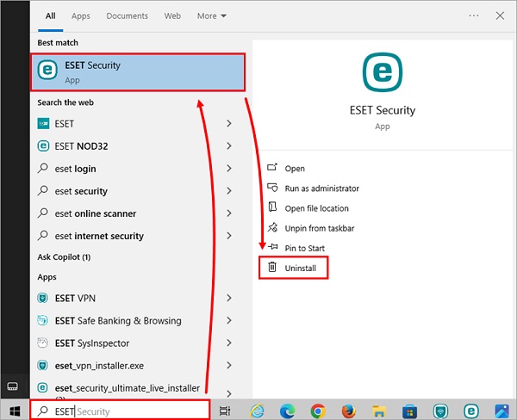This screenshot has width=517, height=420.
Task: Expand the eset security suggestion arrow
Action: [x=229, y=191]
